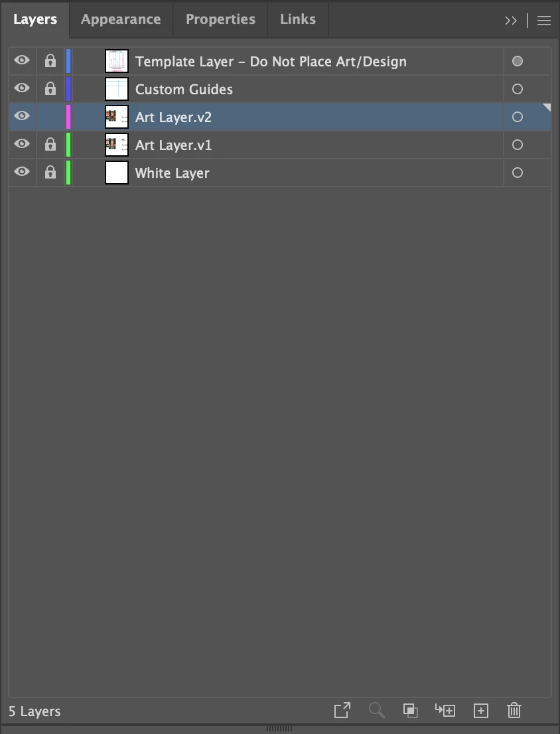
Task: Expand the collapsed panels double-arrow
Action: point(511,20)
